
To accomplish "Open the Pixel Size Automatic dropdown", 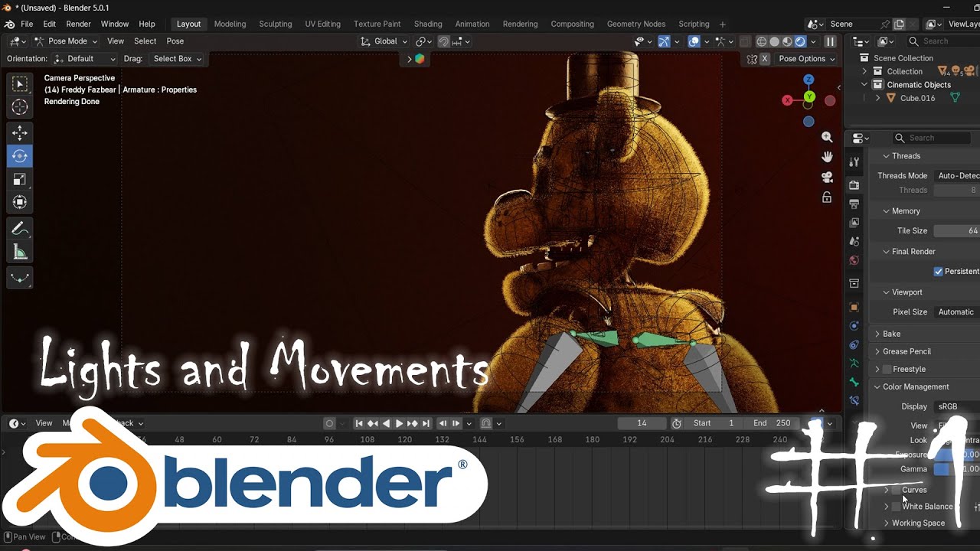I will pyautogui.click(x=956, y=312).
